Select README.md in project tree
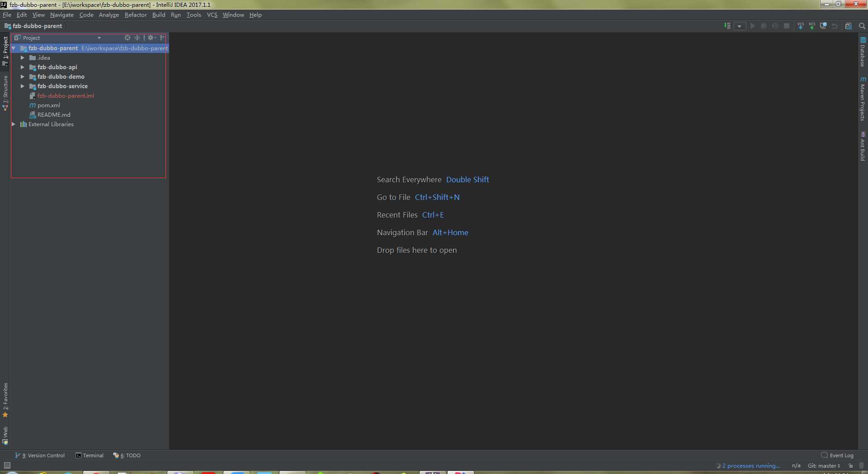 [54, 114]
